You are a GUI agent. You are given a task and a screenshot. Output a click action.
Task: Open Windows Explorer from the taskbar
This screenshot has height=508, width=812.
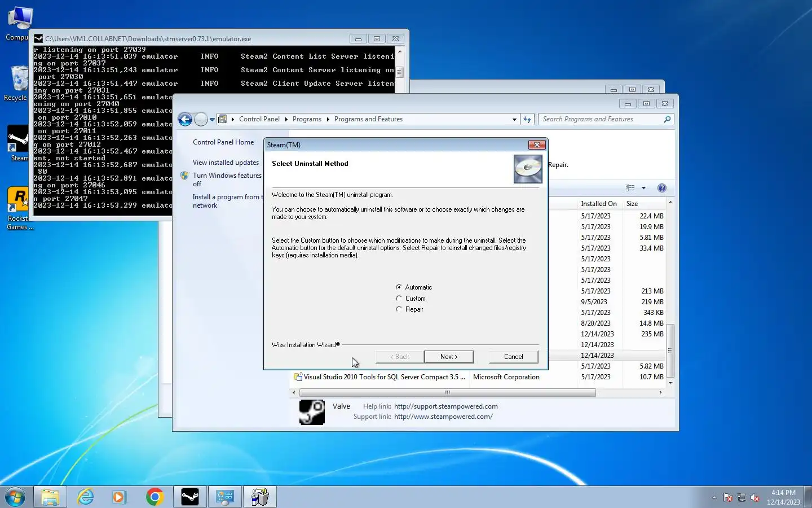(50, 497)
